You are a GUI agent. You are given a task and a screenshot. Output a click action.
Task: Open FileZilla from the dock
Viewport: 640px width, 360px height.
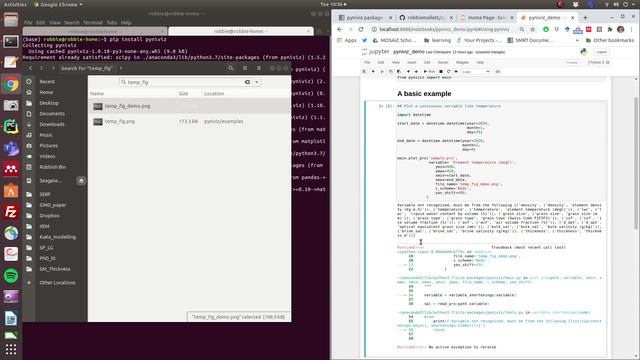point(11,212)
